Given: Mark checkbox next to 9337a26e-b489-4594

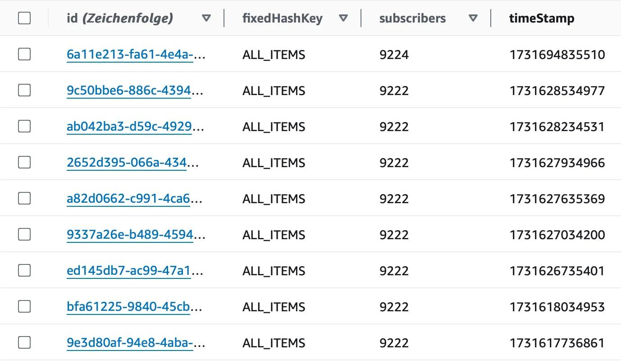Looking at the screenshot, I should [x=24, y=235].
